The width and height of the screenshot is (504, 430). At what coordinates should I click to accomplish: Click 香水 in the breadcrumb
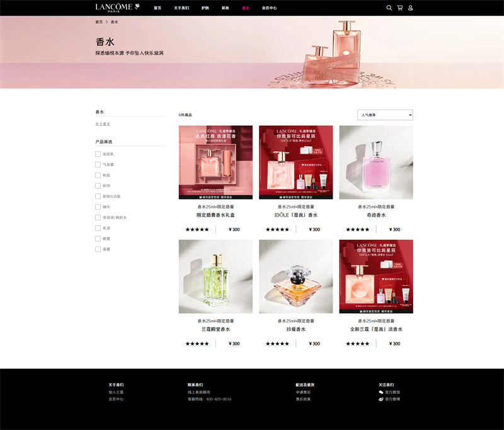coord(115,22)
